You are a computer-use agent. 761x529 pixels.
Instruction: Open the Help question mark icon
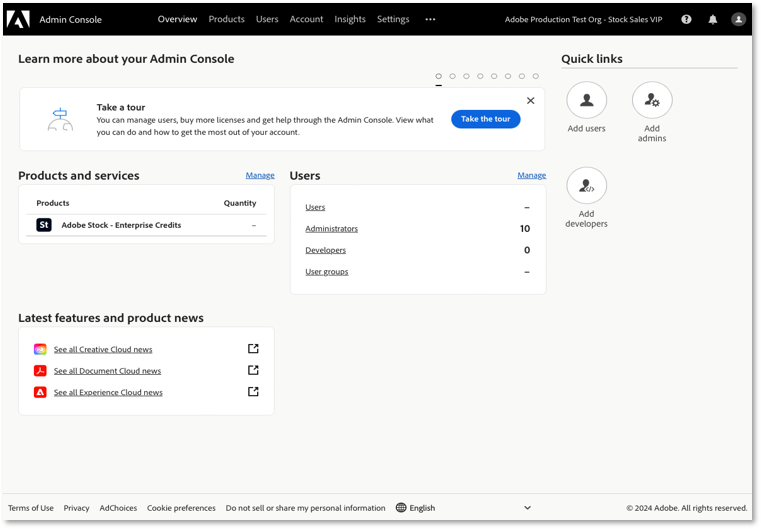point(686,19)
